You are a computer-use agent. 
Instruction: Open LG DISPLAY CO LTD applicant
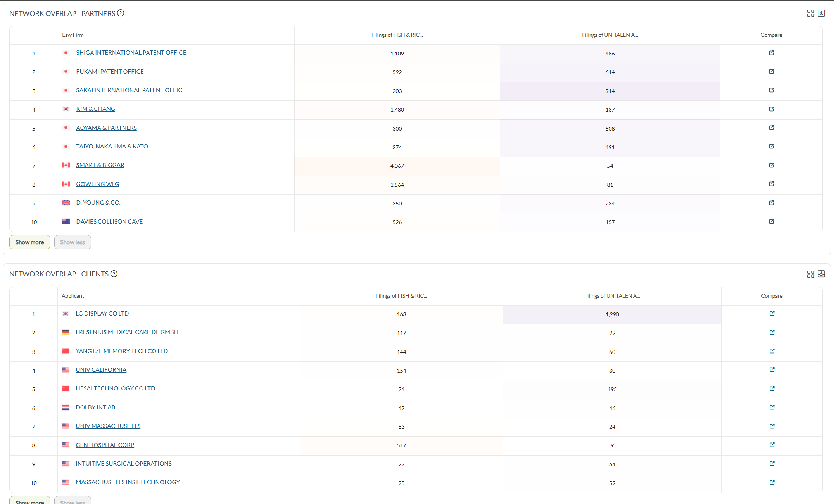click(102, 314)
